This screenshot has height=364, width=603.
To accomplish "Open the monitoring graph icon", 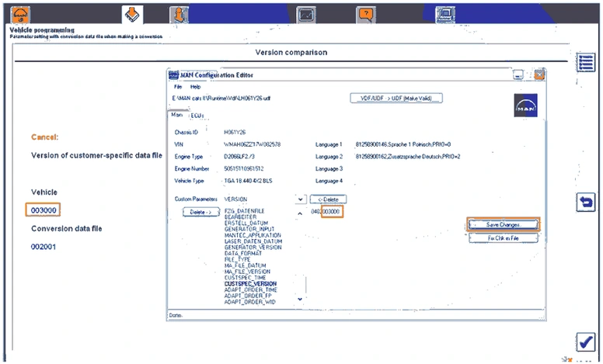I will (x=306, y=15).
